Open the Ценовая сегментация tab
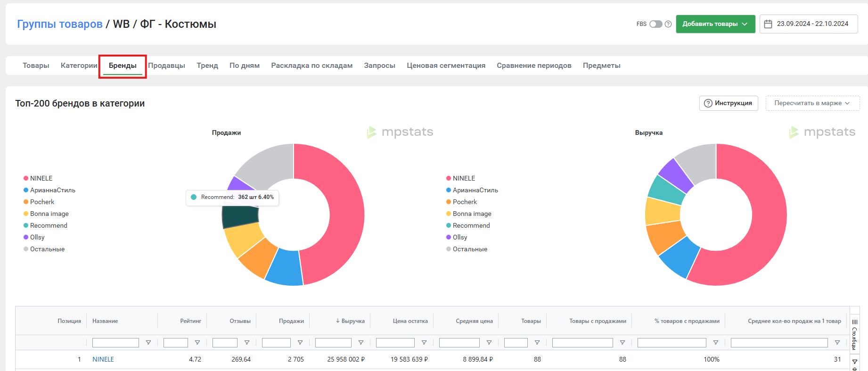Image resolution: width=868 pixels, height=371 pixels. 446,66
